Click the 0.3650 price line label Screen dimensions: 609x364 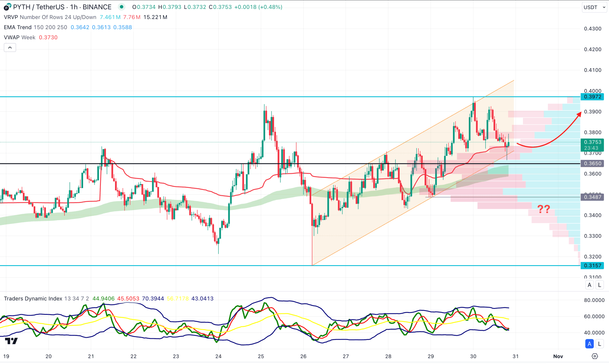[x=592, y=163]
